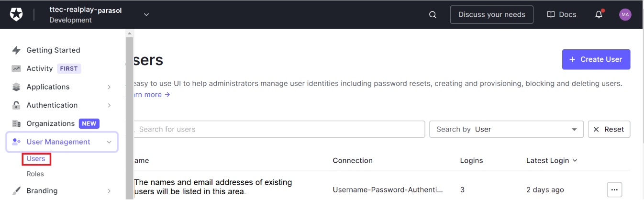Viewport: 644px width, 200px height.
Task: Expand the Applications submenu chevron
Action: click(x=109, y=87)
